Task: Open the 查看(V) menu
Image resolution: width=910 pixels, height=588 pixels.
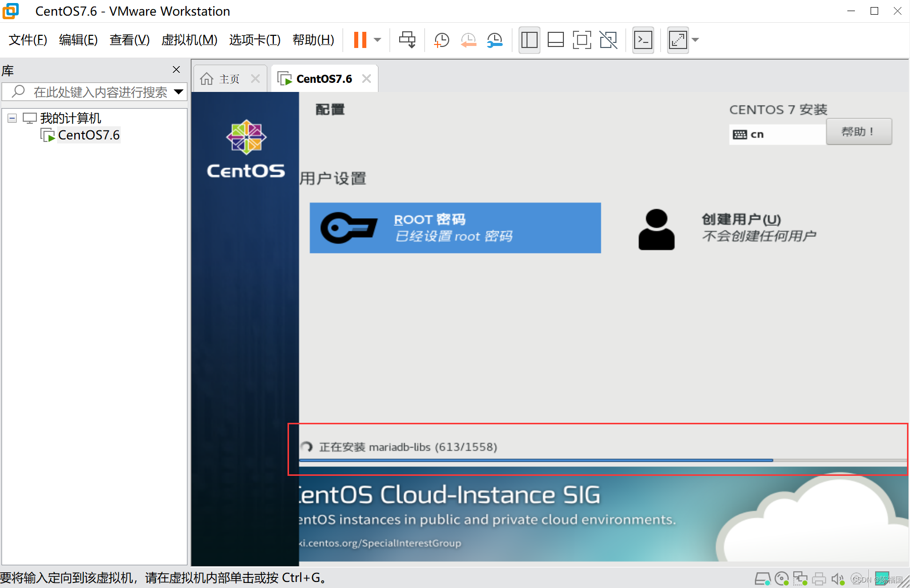Action: point(129,40)
